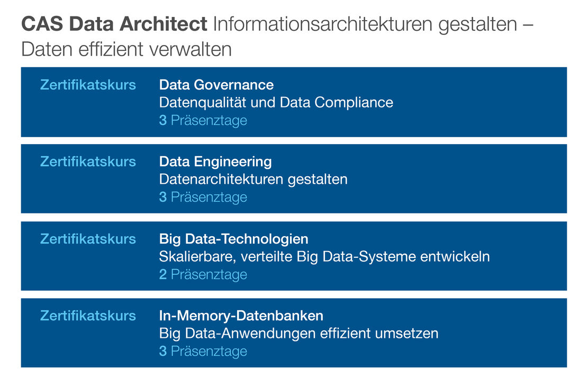Click '3 Präsenztage' under Data Engineering
This screenshot has width=588, height=385.
coord(203,198)
